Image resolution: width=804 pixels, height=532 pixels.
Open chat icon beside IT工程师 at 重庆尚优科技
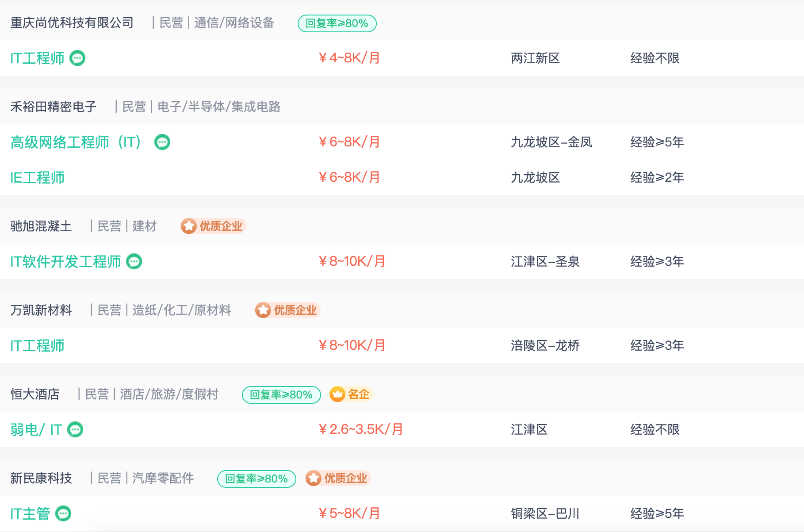click(78, 58)
